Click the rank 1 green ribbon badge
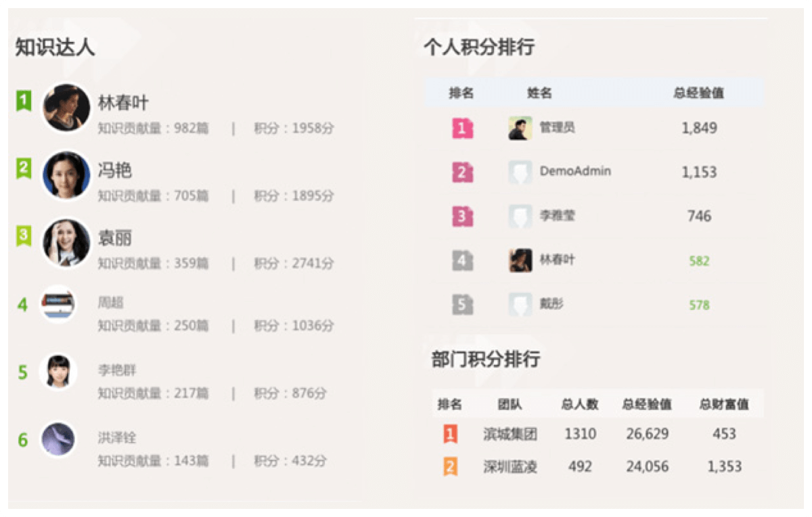 [x=24, y=102]
